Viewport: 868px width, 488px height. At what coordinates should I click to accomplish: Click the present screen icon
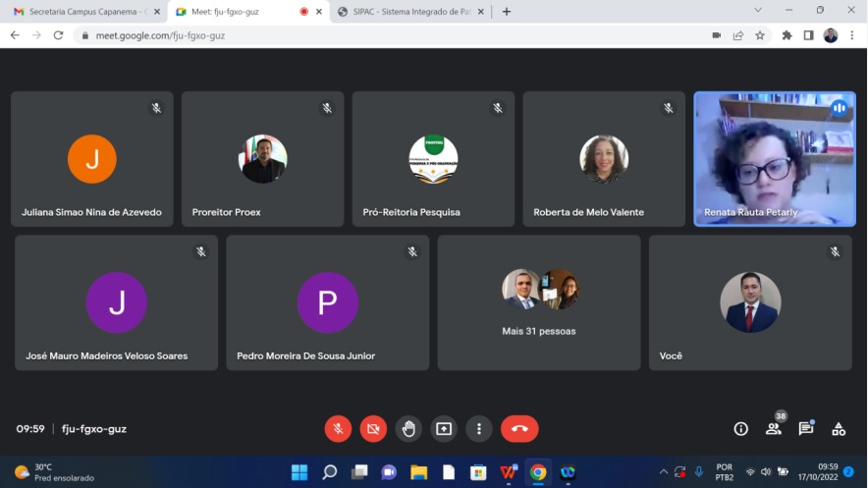(444, 429)
